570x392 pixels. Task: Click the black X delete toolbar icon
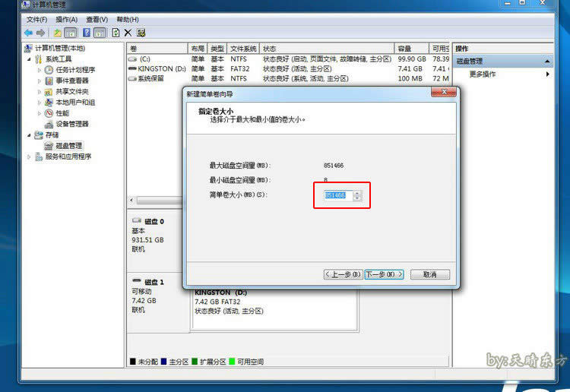tap(128, 33)
